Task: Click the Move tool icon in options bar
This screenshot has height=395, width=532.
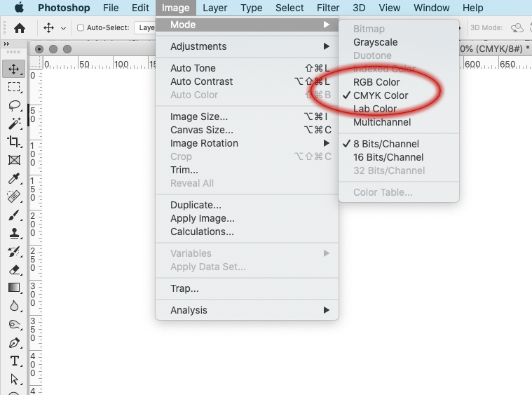Action: coord(48,28)
